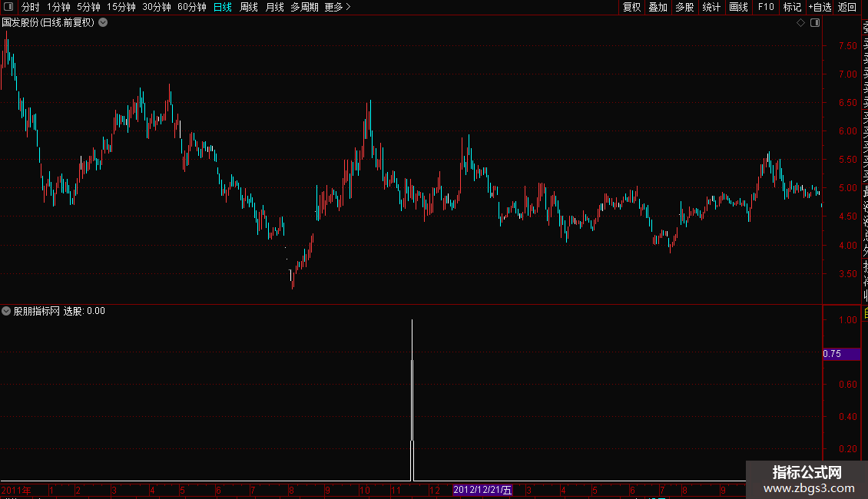
Task: Toggle the left sidebar panel icon
Action: (x=8, y=7)
